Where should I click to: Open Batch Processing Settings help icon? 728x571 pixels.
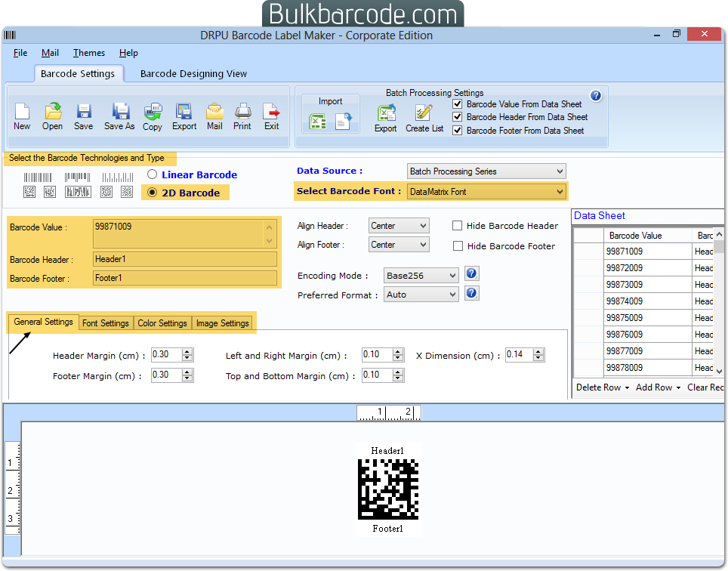(596, 96)
